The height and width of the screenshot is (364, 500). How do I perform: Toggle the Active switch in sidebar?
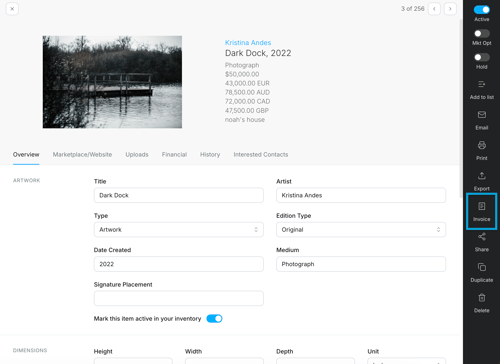482,10
